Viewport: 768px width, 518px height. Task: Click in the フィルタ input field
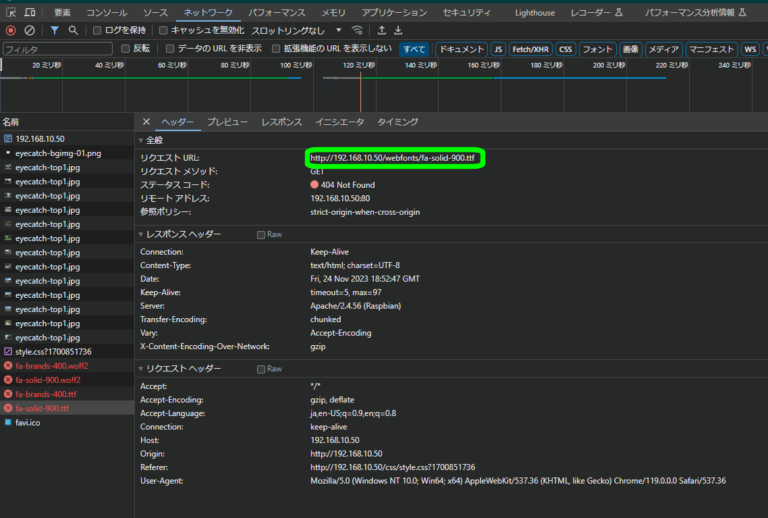coord(57,48)
